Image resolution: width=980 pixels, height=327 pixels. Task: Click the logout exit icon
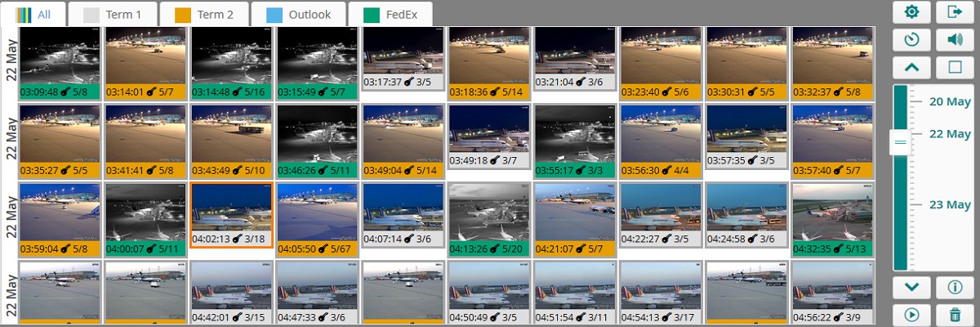tap(955, 12)
